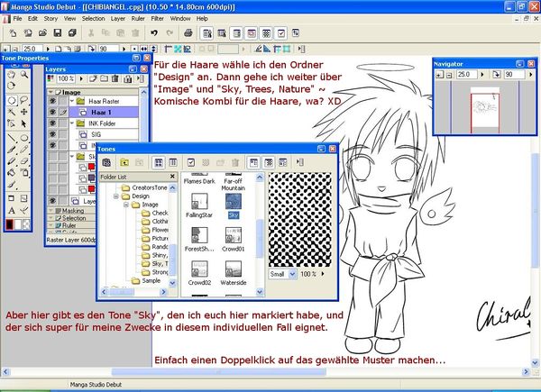
Task: Click New Folder in the Layers panel
Action: (104, 79)
